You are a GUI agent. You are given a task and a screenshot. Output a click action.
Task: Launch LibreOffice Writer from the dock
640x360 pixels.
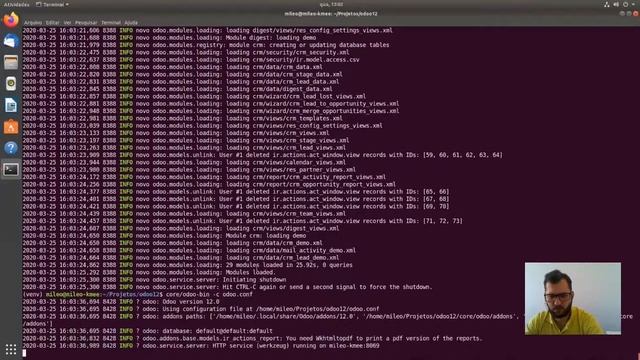coord(11,105)
